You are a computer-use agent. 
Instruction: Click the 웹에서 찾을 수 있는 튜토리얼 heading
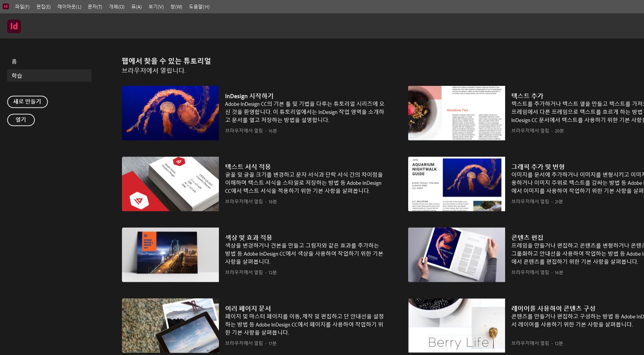(x=166, y=61)
